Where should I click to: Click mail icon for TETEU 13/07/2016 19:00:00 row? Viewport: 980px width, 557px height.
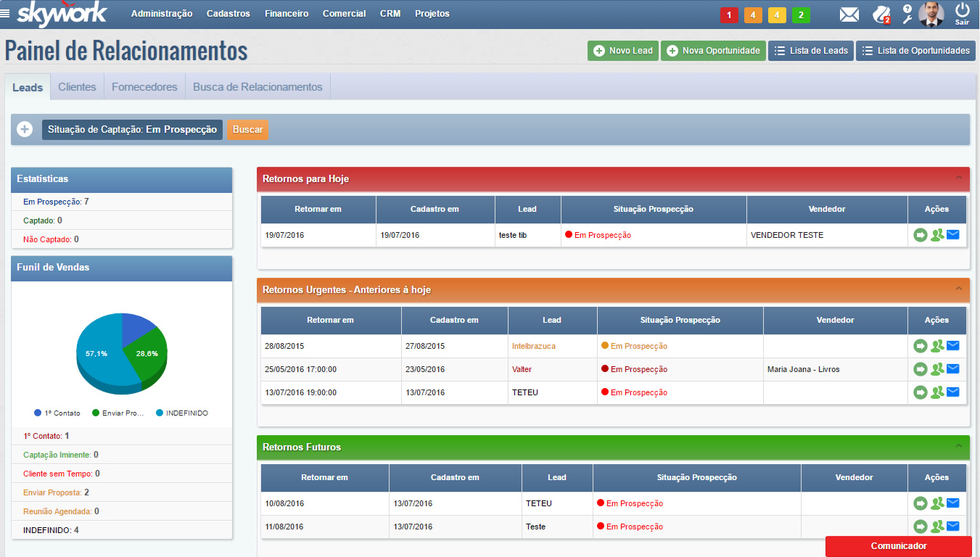coord(953,392)
